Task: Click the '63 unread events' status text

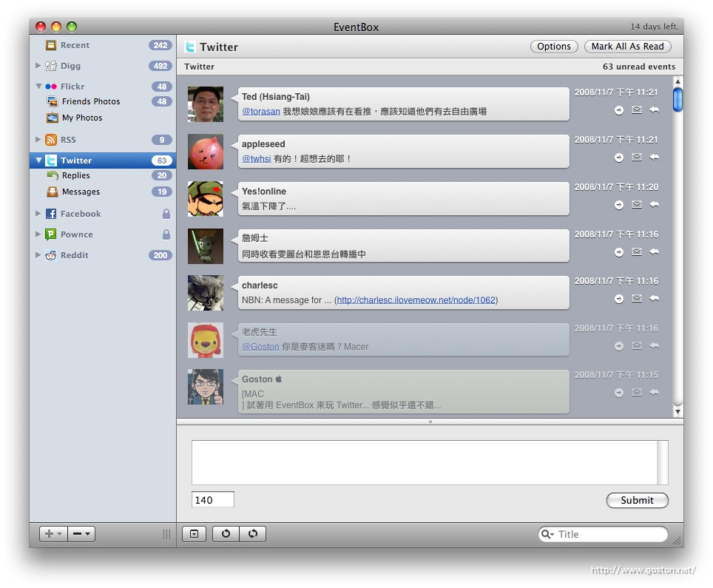Action: click(x=639, y=67)
